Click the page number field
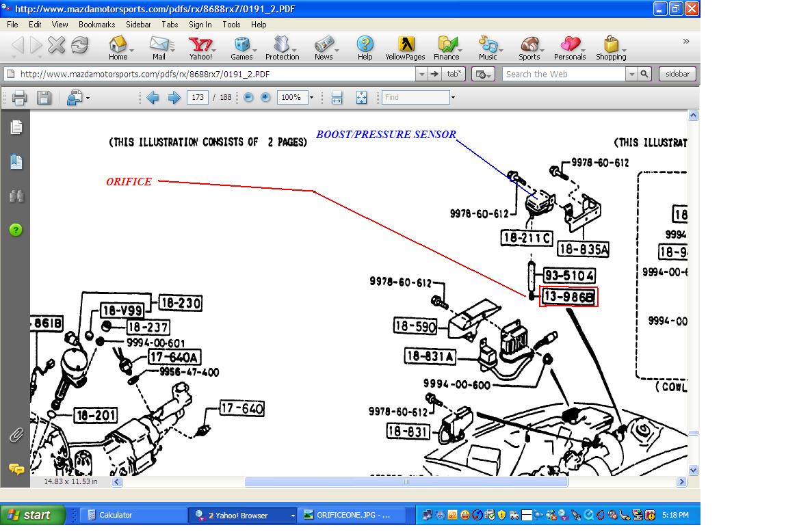This screenshot has height=532, width=799. [198, 97]
